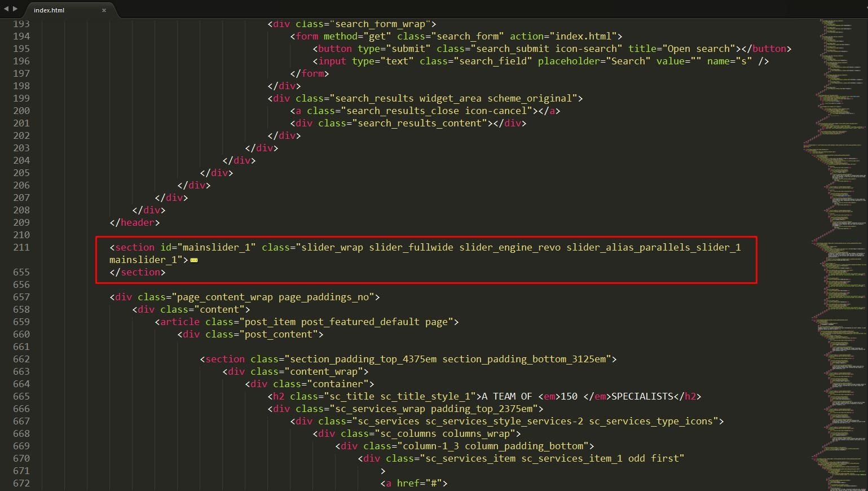Click line number 655 in the gutter

21,272
